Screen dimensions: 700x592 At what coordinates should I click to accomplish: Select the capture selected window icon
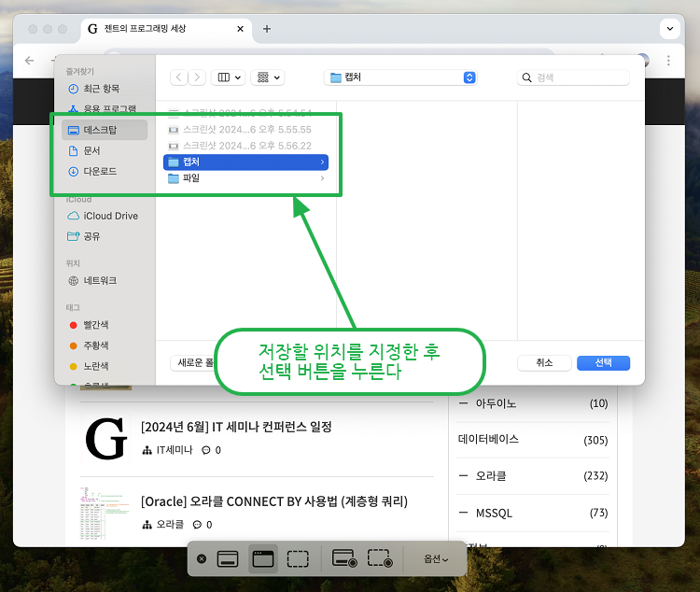[263, 558]
